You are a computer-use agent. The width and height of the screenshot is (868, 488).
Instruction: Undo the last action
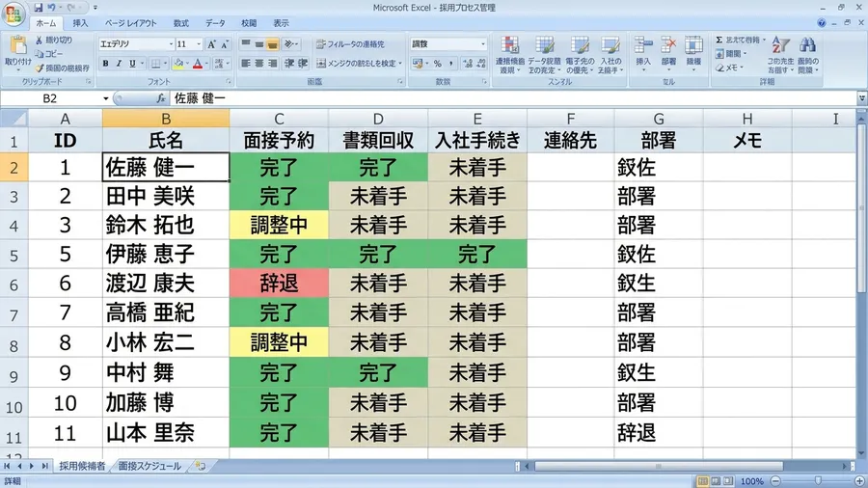pyautogui.click(x=51, y=8)
